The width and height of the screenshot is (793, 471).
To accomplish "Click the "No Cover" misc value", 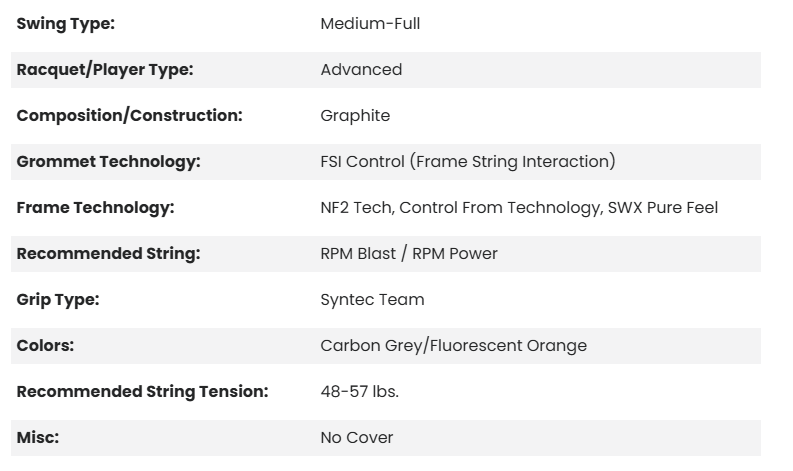I will pyautogui.click(x=356, y=438).
